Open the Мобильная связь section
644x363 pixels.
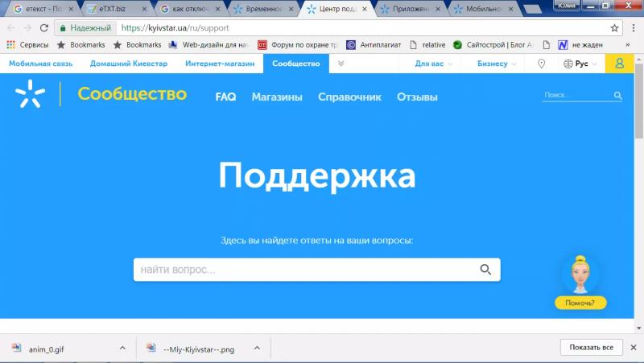pyautogui.click(x=41, y=64)
